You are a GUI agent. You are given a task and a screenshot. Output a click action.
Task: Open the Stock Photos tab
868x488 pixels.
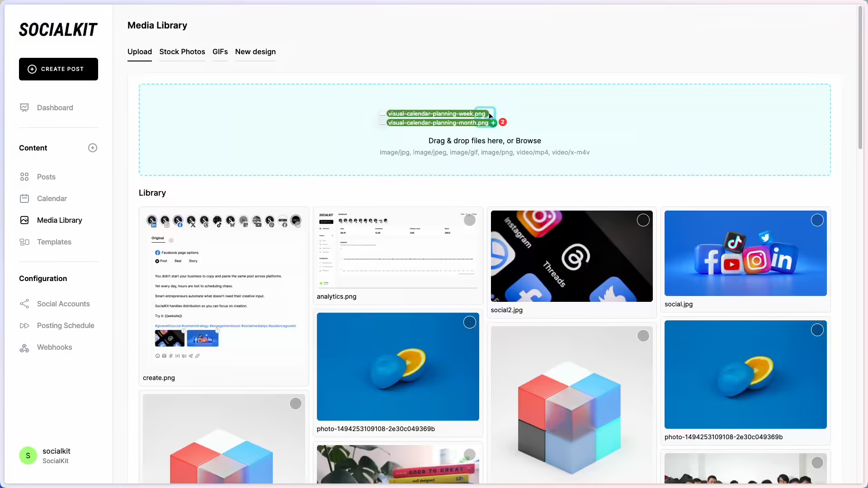pos(182,52)
